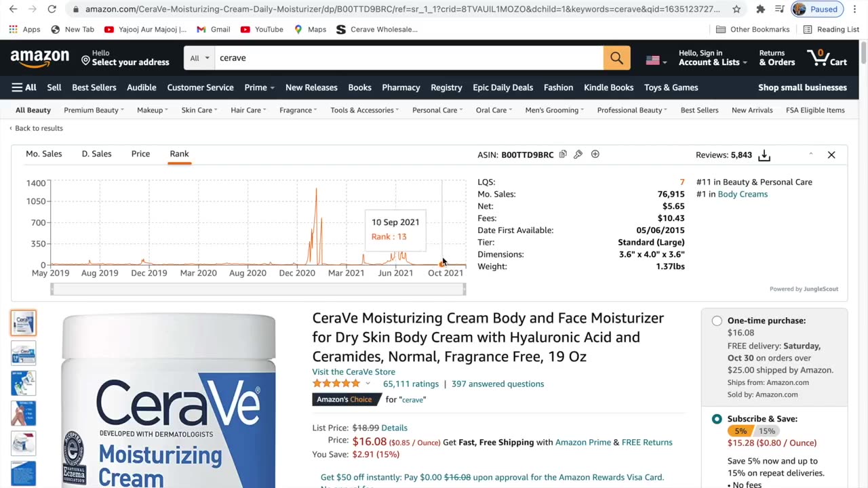868x488 pixels.
Task: Click List Price Details link
Action: [394, 428]
